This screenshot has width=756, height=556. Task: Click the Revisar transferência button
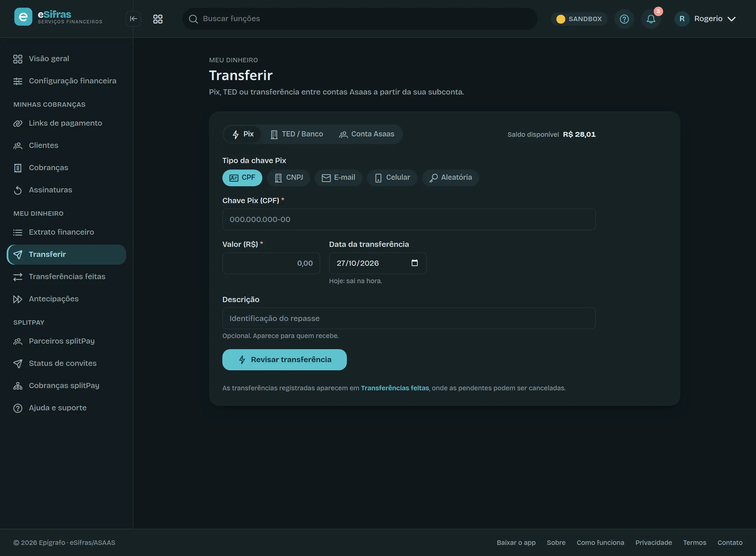point(285,360)
